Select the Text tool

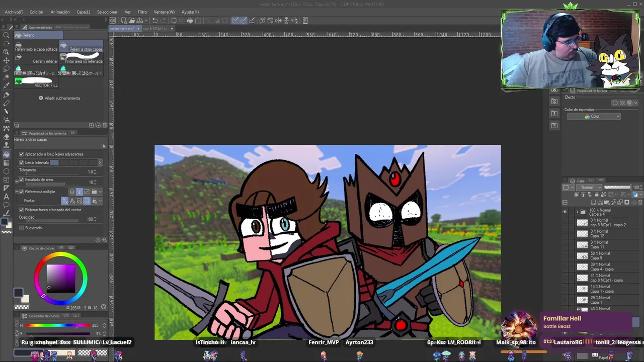click(x=7, y=197)
